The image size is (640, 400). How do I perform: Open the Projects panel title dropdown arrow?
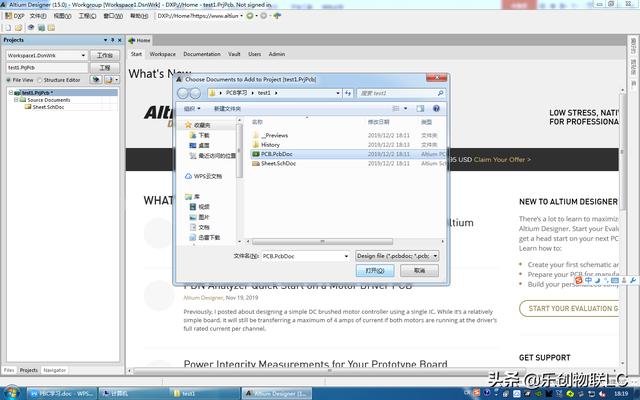click(105, 40)
